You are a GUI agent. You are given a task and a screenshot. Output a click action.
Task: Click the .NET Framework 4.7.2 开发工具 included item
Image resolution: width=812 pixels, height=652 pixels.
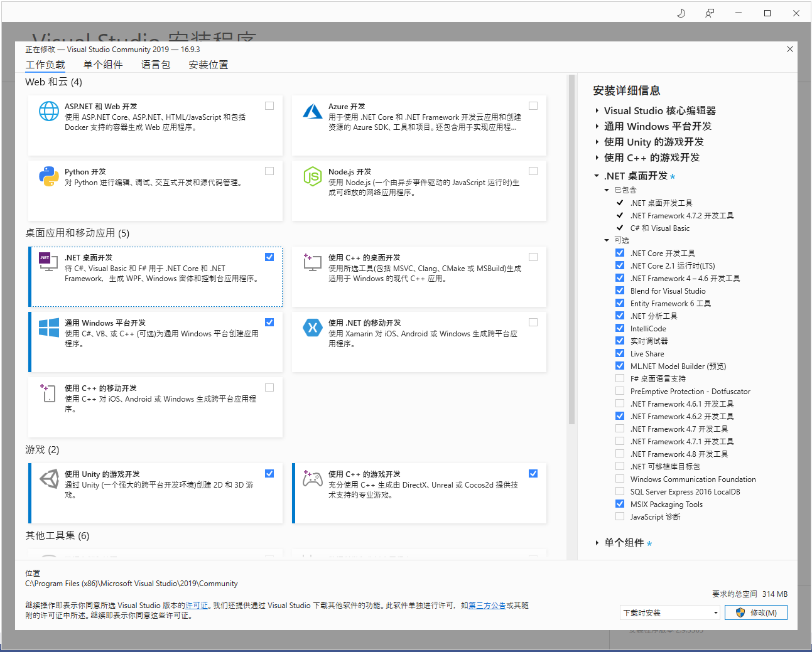682,216
